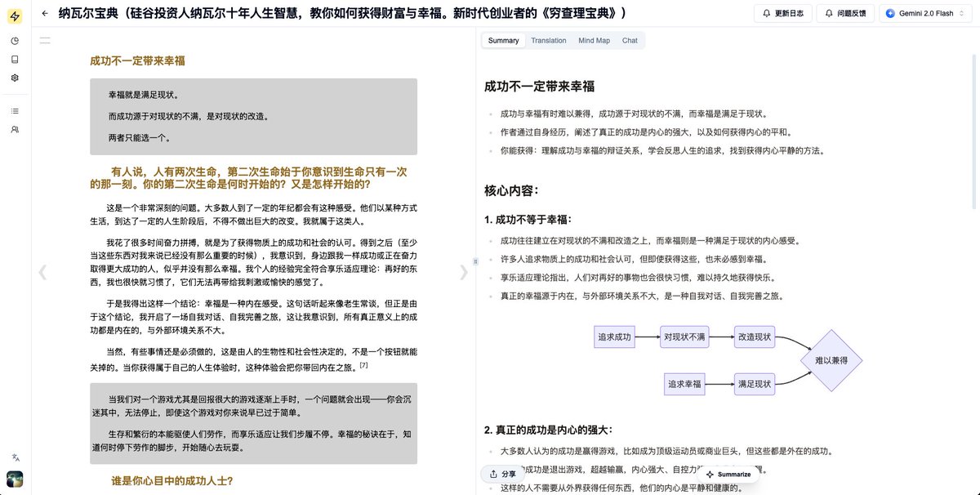
Task: Open the Gemini 2.0 Flash model dropdown
Action: tap(926, 14)
